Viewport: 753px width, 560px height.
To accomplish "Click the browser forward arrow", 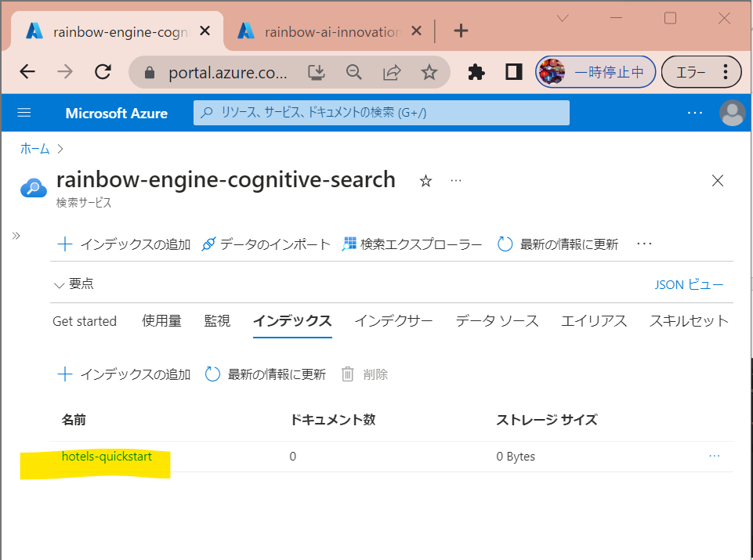I will [x=65, y=72].
